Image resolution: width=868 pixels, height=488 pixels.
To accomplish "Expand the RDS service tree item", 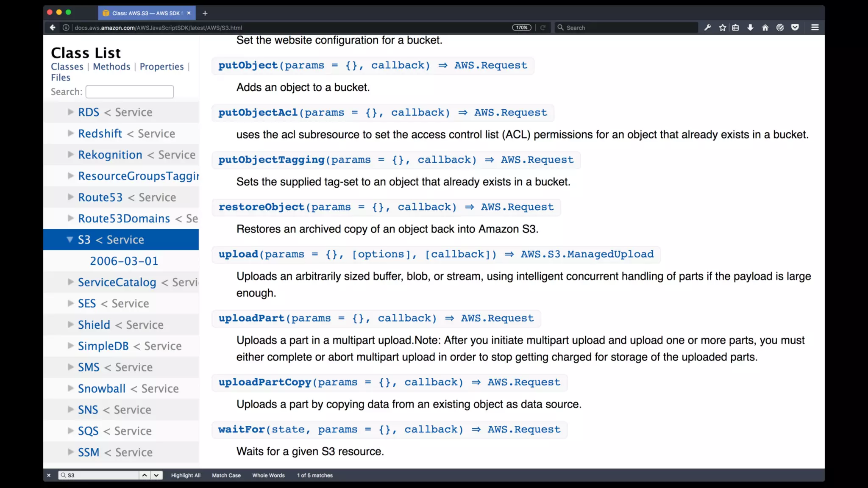I will (71, 112).
